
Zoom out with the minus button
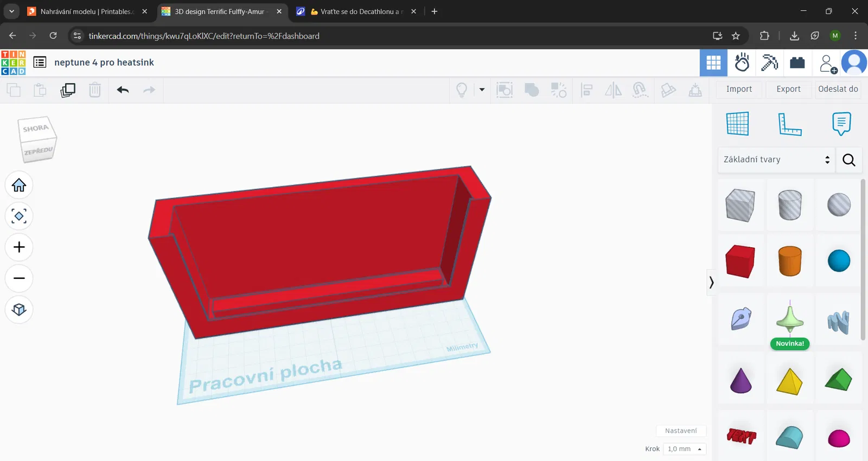[x=19, y=278]
